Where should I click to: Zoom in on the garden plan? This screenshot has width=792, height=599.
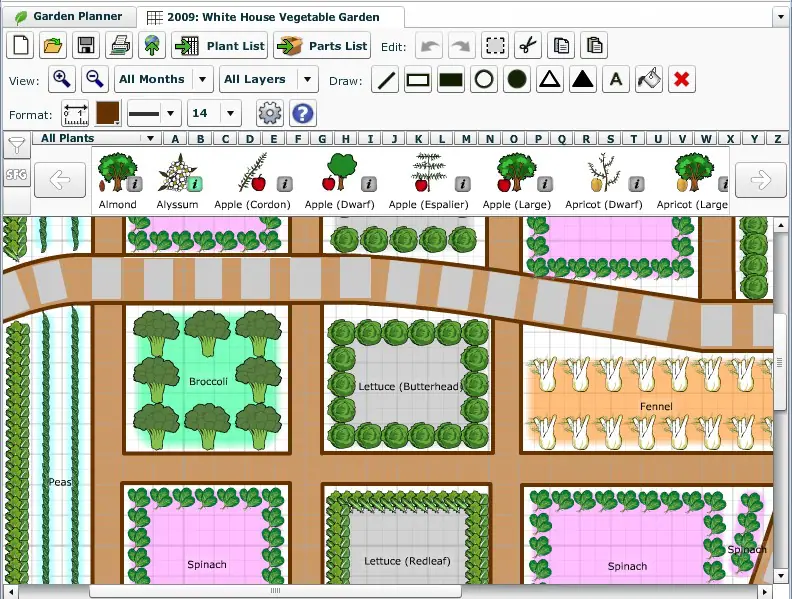point(62,79)
